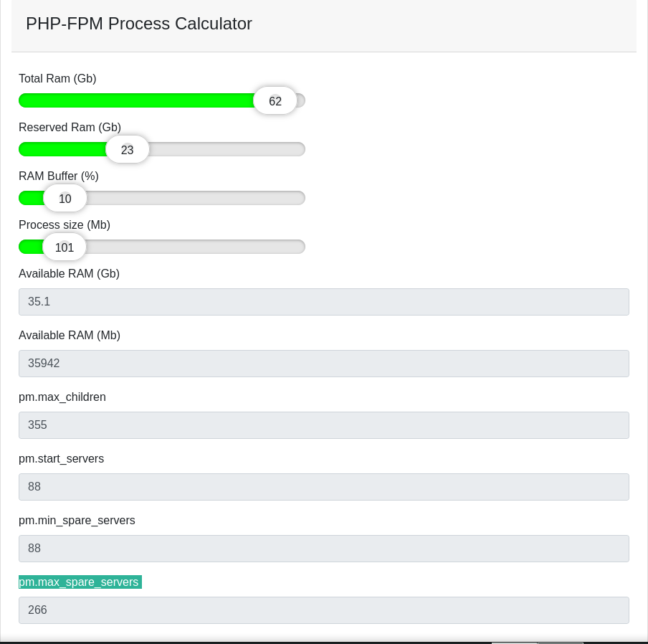Click the pm.max_children field showing 355
This screenshot has height=644, width=648.
(323, 425)
